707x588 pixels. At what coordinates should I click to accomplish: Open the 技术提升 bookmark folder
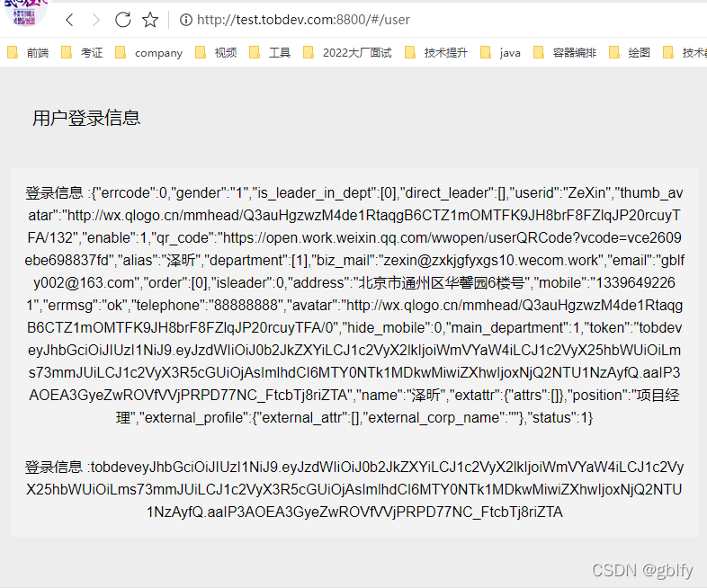pyautogui.click(x=436, y=53)
